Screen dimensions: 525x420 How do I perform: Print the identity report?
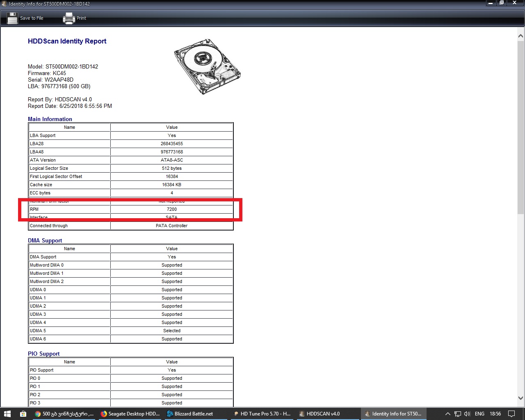click(74, 18)
